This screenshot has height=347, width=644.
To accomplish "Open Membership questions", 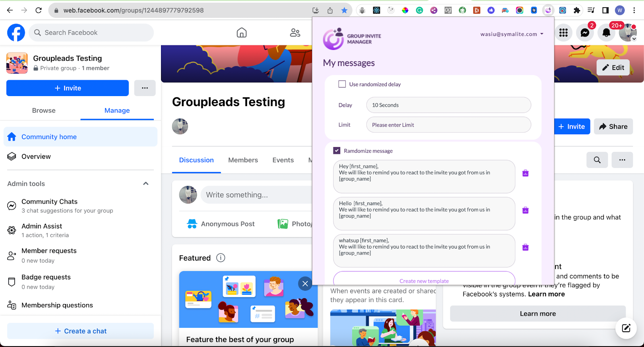I will 80,305.
